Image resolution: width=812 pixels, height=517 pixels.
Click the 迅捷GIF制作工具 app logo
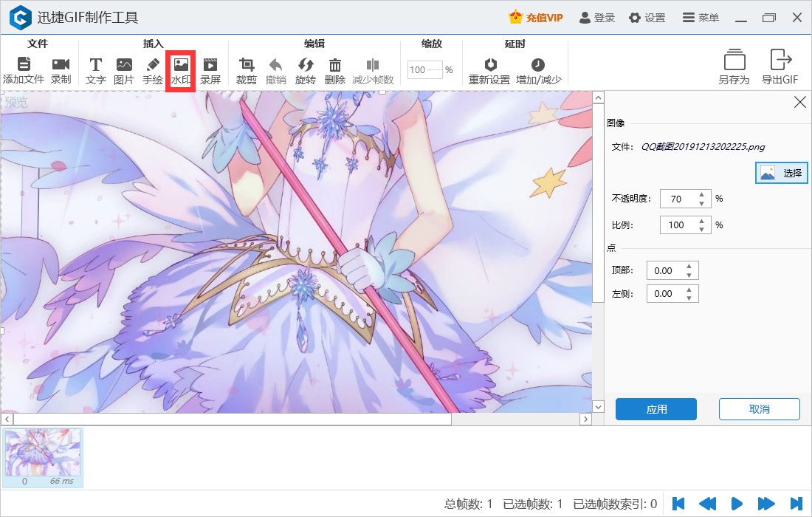pos(21,18)
